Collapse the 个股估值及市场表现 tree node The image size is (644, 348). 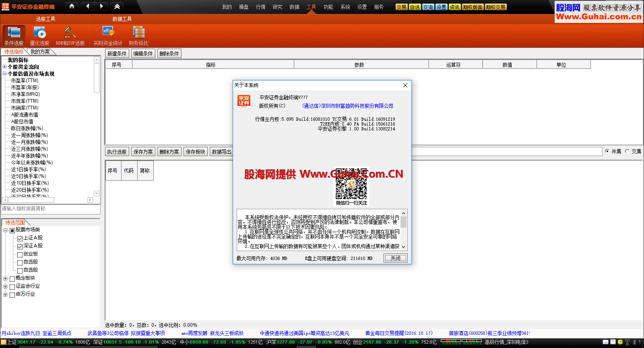click(x=4, y=74)
